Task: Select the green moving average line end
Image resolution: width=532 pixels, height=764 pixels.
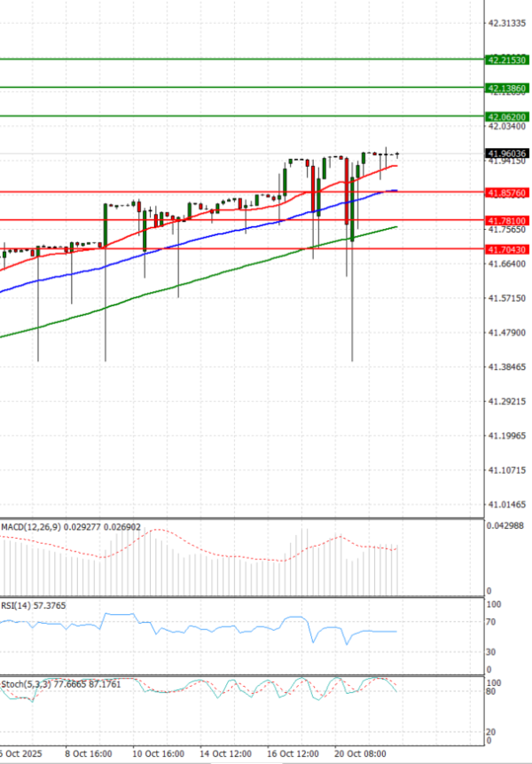Action: click(394, 227)
